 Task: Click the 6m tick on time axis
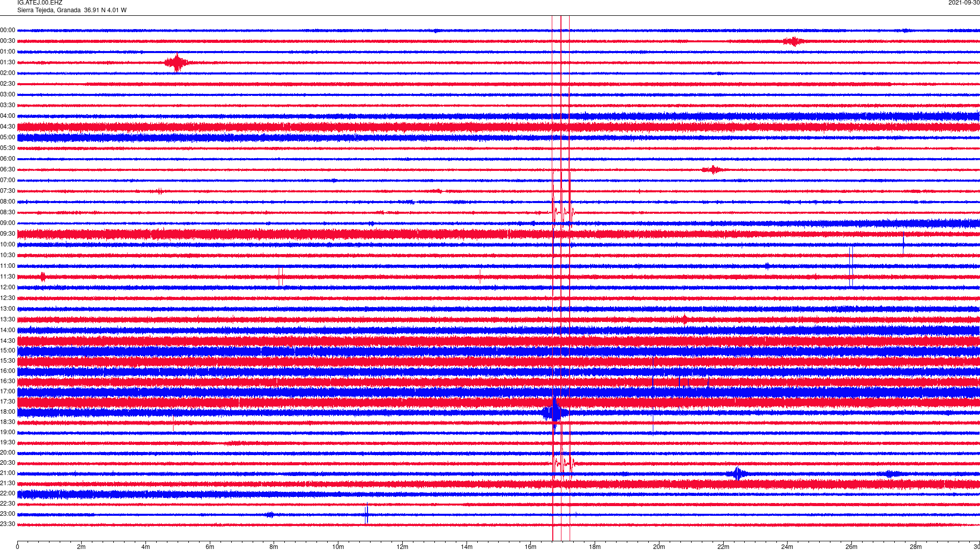tap(210, 547)
